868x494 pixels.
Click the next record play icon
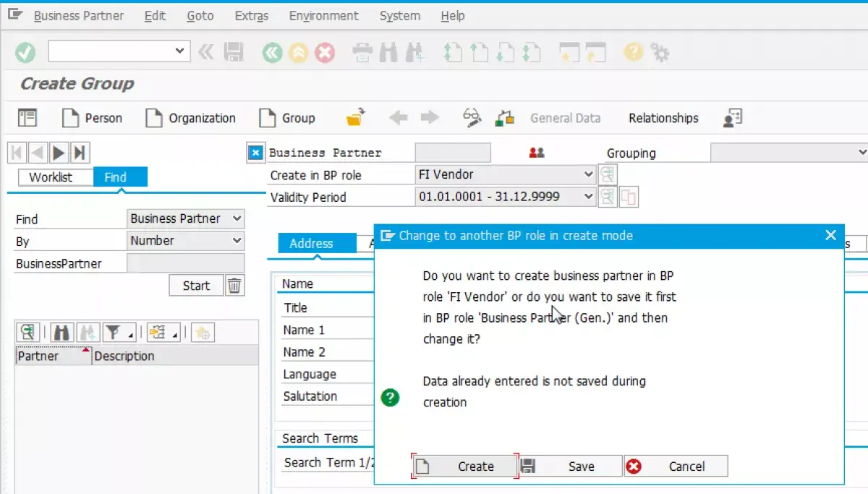59,153
